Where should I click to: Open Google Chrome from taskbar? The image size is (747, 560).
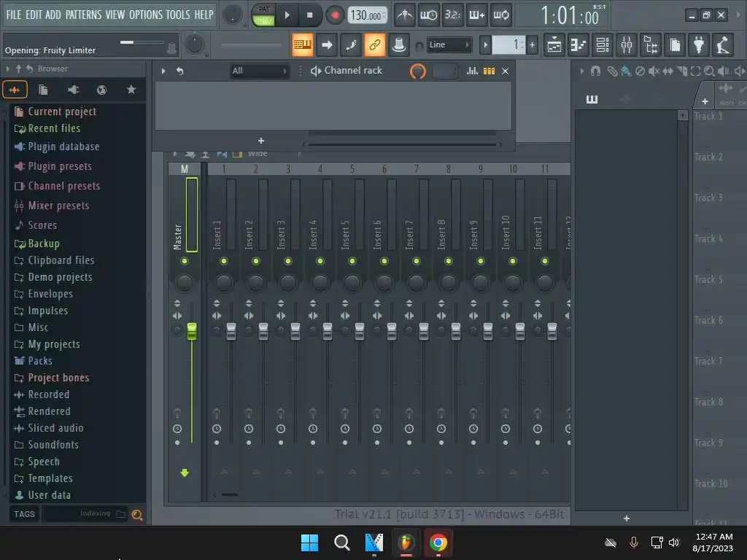[x=438, y=542]
